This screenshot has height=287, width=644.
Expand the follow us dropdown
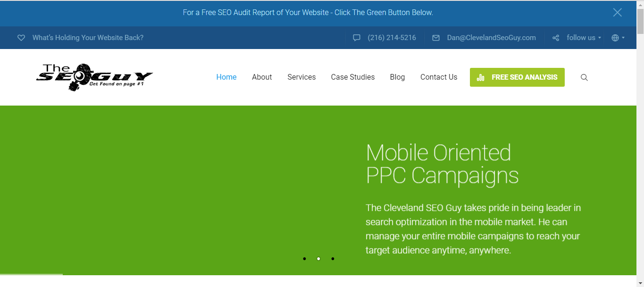(584, 38)
